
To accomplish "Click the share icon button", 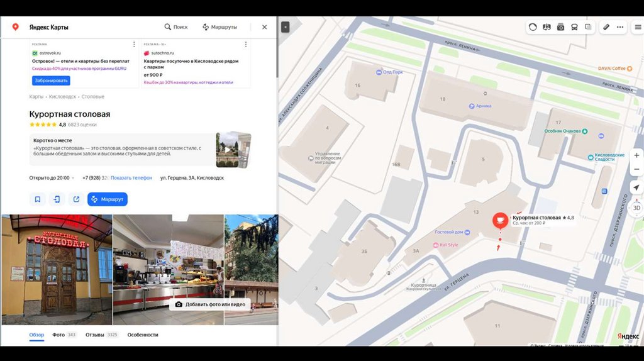I will pyautogui.click(x=76, y=199).
